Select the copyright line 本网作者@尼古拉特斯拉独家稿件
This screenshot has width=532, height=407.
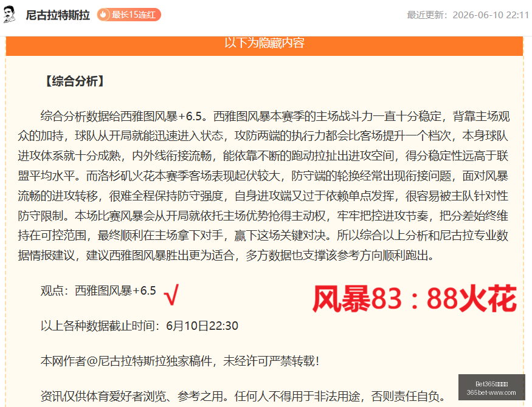tap(180, 361)
